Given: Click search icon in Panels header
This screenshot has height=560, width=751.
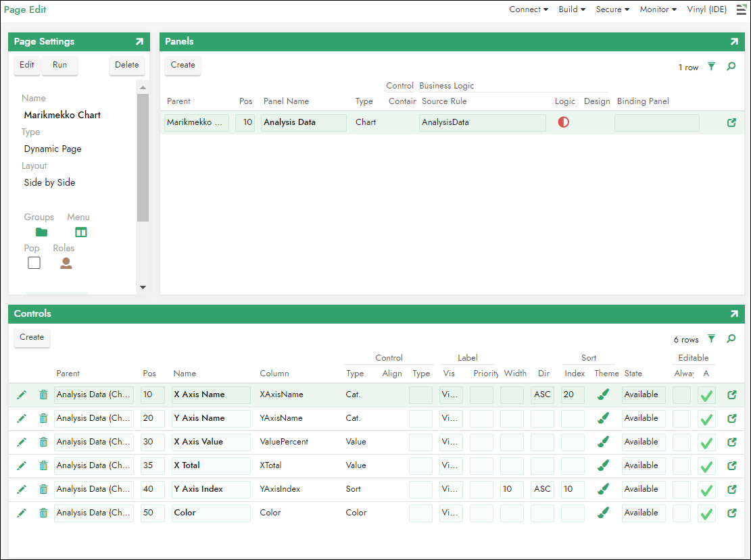Looking at the screenshot, I should coord(731,67).
